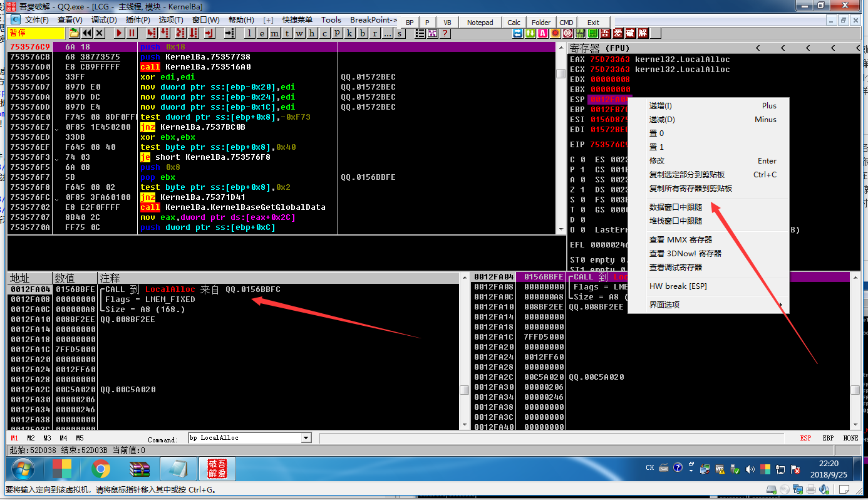The width and height of the screenshot is (868, 500).
Task: Click first '<' arrow in registers header
Action: coord(757,48)
